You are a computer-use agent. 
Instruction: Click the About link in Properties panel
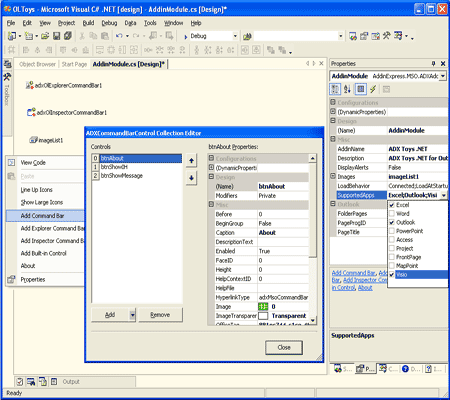tap(365, 288)
